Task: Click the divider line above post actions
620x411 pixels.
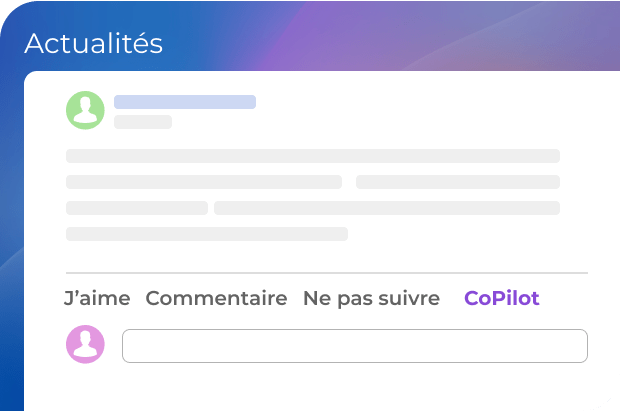Action: click(326, 273)
